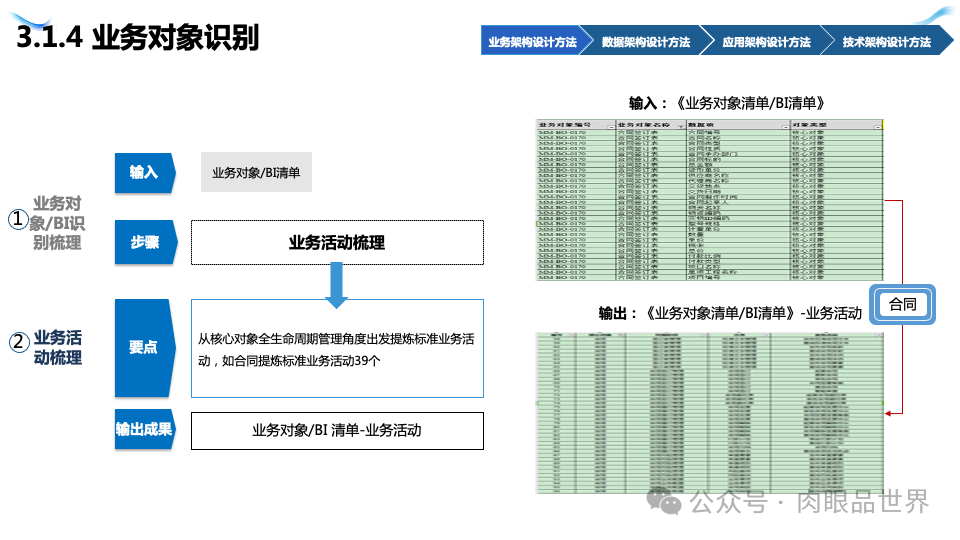This screenshot has height=540, width=960.
Task: Click the heading 输入：《业务对象清单/BI清单》
Action: [727, 103]
